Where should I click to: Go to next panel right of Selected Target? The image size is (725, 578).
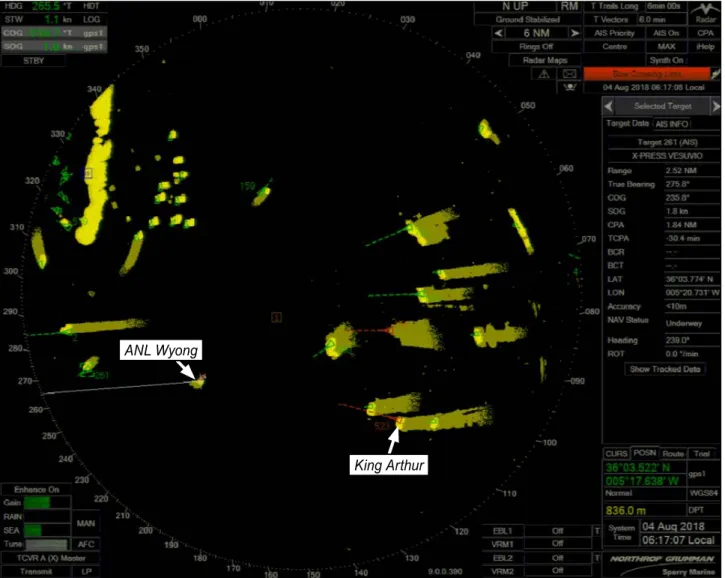pos(716,106)
